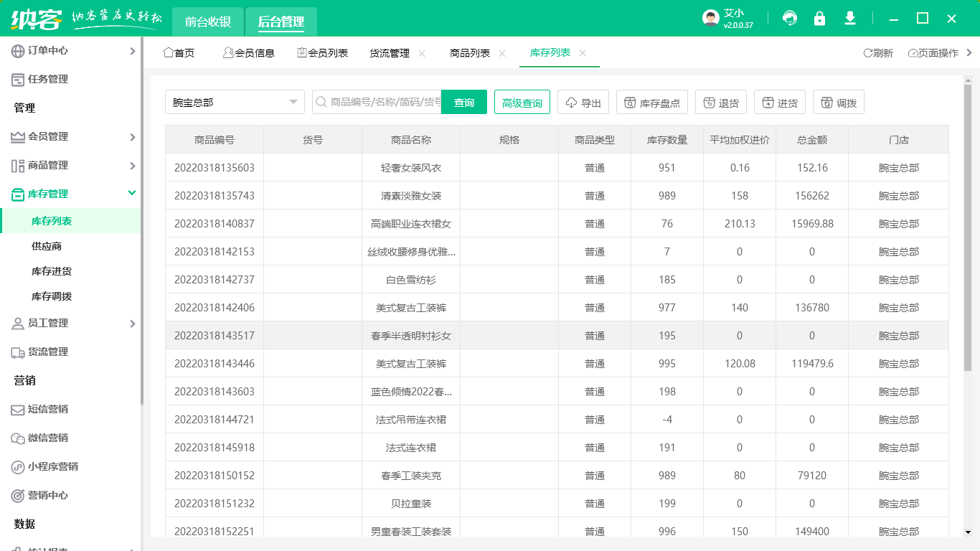Click the download icon in title bar
The width and height of the screenshot is (980, 551).
click(x=850, y=18)
